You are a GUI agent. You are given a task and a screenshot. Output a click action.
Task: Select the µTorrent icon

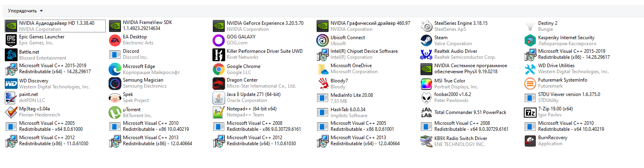tap(115, 112)
